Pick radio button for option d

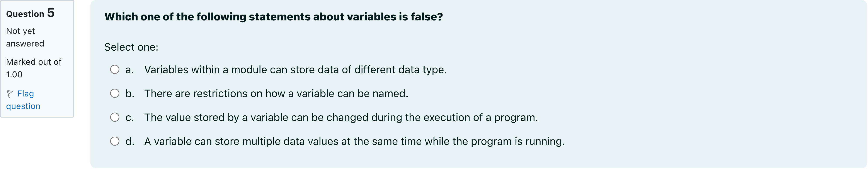pos(115,141)
